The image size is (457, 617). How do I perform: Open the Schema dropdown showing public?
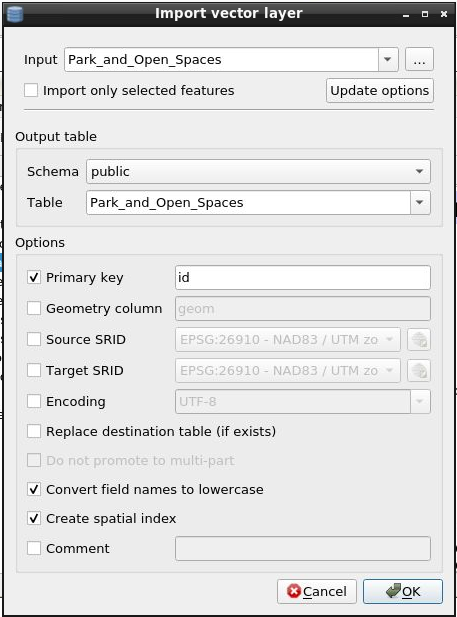coord(258,171)
